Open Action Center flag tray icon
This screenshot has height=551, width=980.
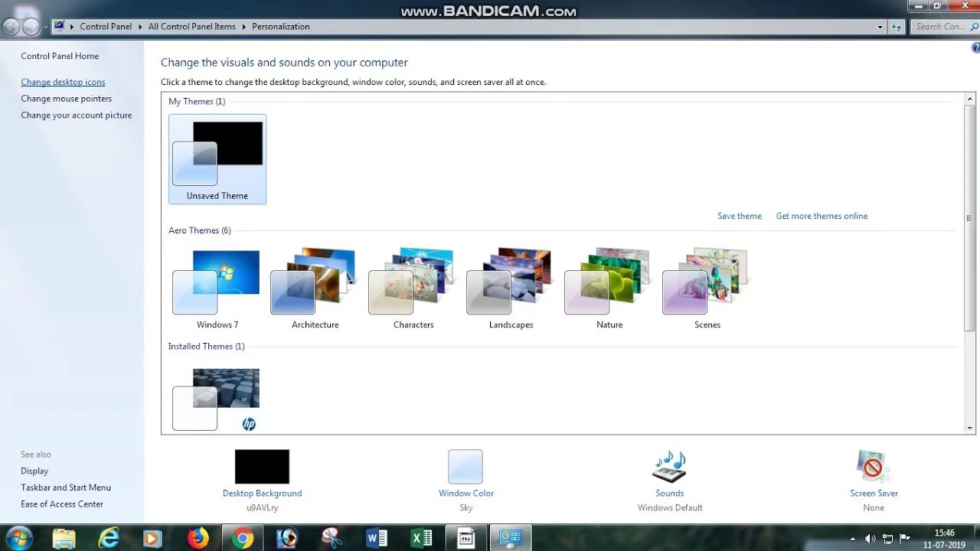[x=905, y=539]
